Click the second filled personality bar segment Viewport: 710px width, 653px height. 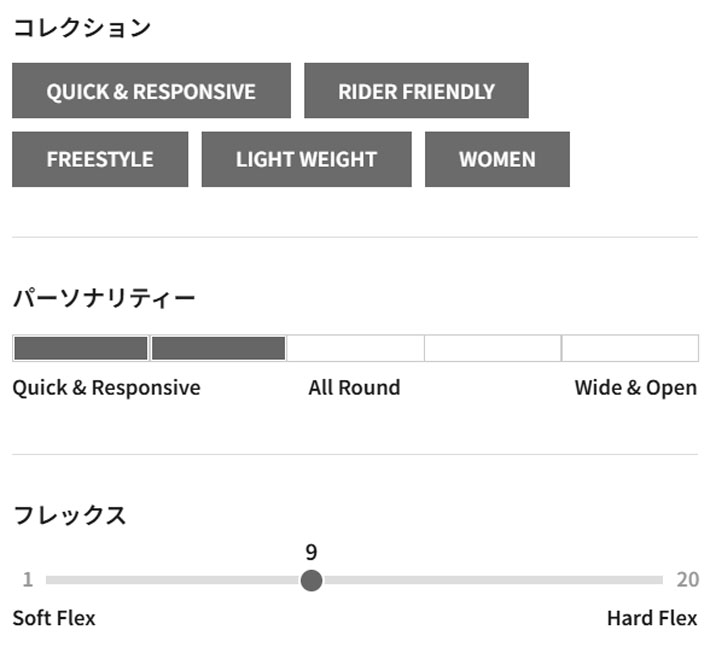click(218, 348)
